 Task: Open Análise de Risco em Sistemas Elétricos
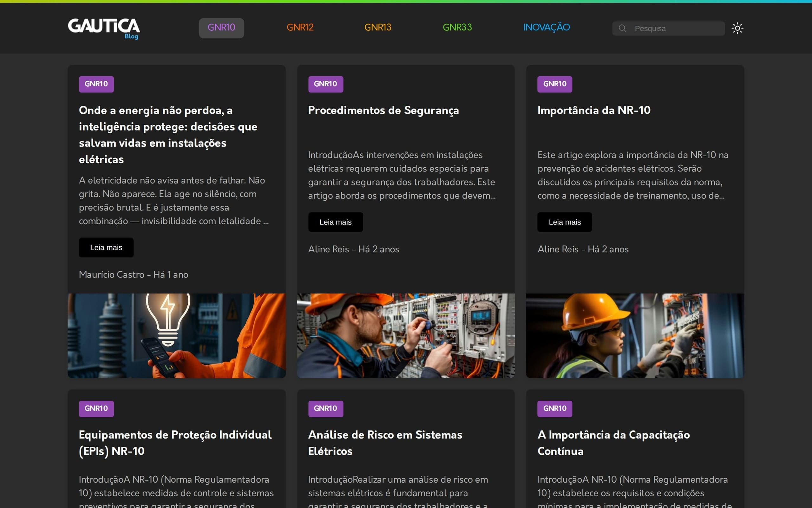[x=385, y=443]
